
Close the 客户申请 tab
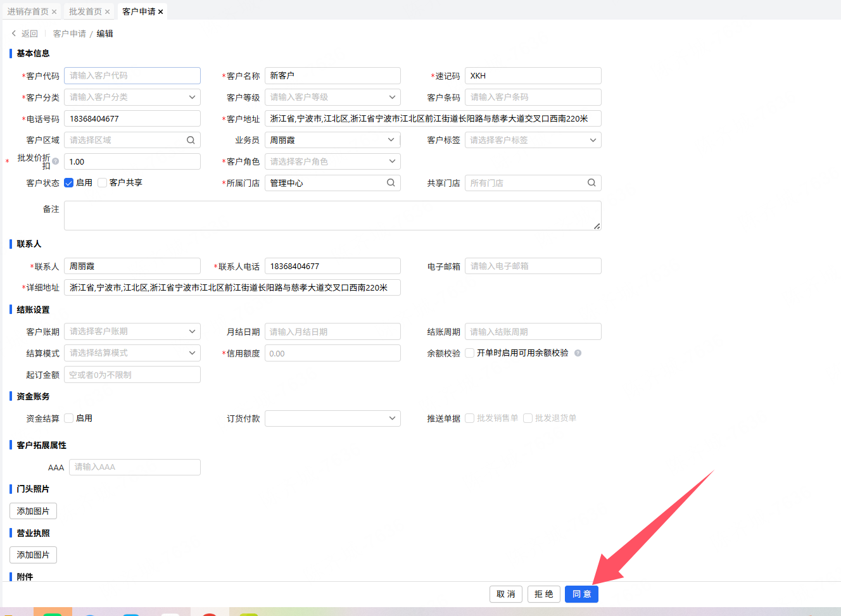coord(160,12)
